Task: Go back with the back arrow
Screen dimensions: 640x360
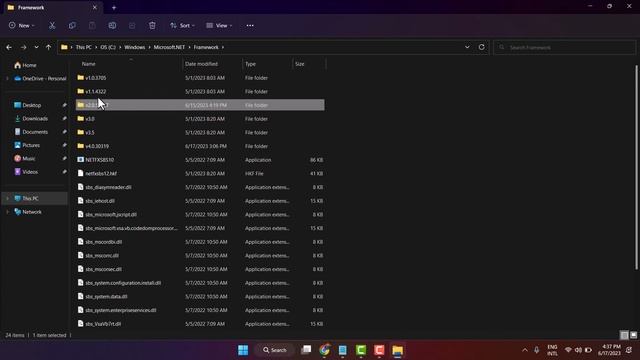Action: tap(9, 47)
